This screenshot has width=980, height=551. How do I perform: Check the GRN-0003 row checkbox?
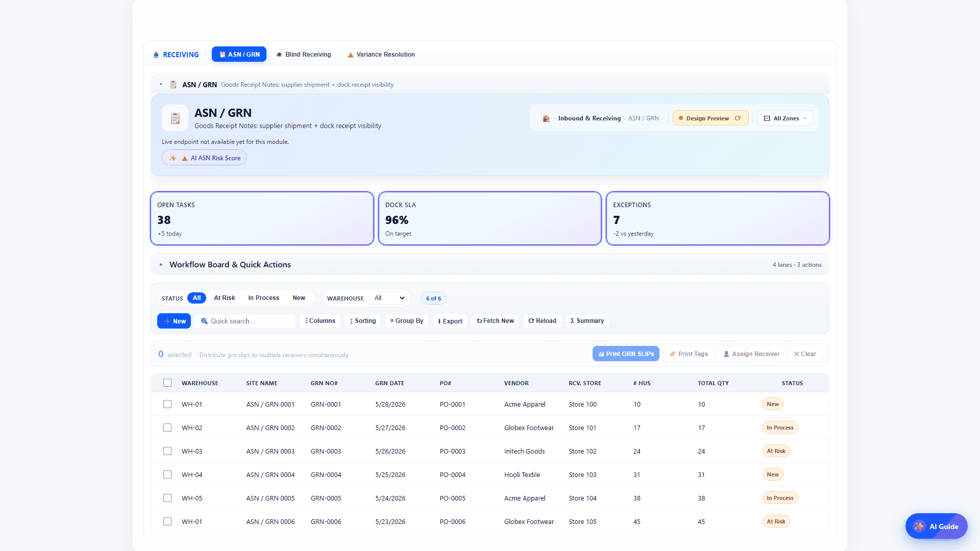click(x=167, y=451)
